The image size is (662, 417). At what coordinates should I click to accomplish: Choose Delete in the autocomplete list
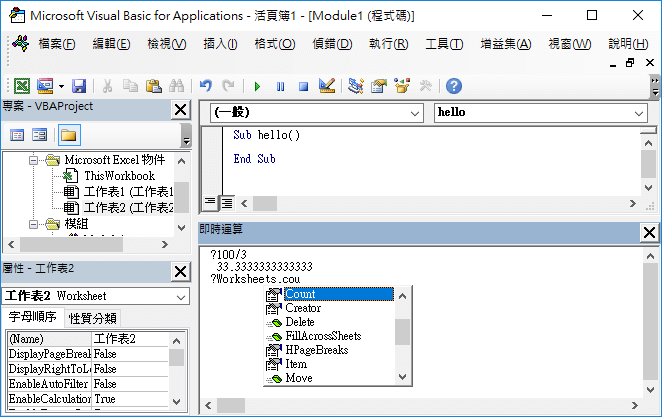pos(300,322)
